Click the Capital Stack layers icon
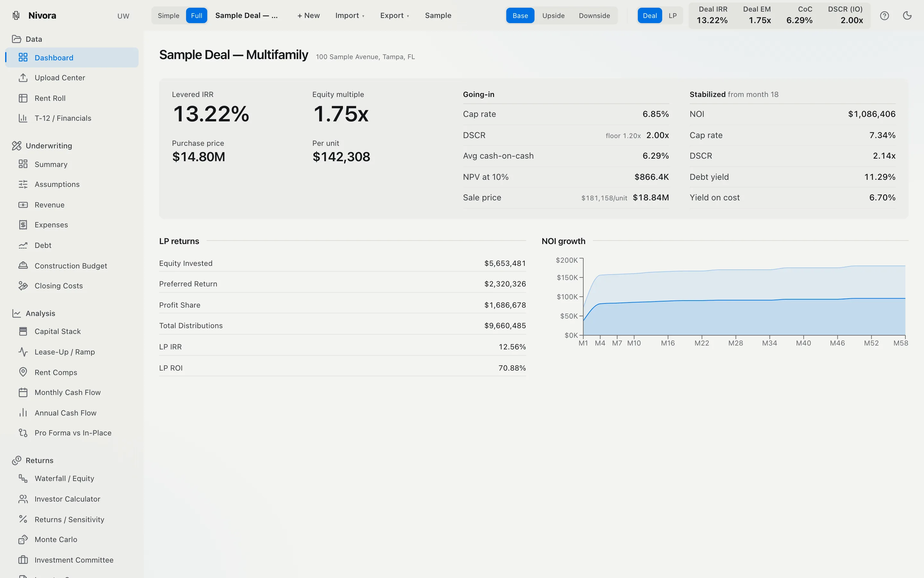This screenshot has height=578, width=924. 23,331
